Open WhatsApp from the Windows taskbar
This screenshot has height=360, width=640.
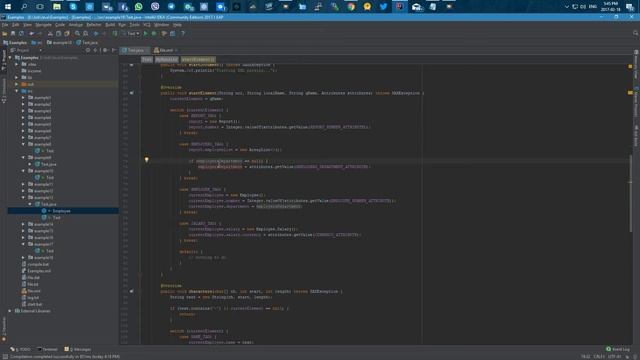[138, 7]
